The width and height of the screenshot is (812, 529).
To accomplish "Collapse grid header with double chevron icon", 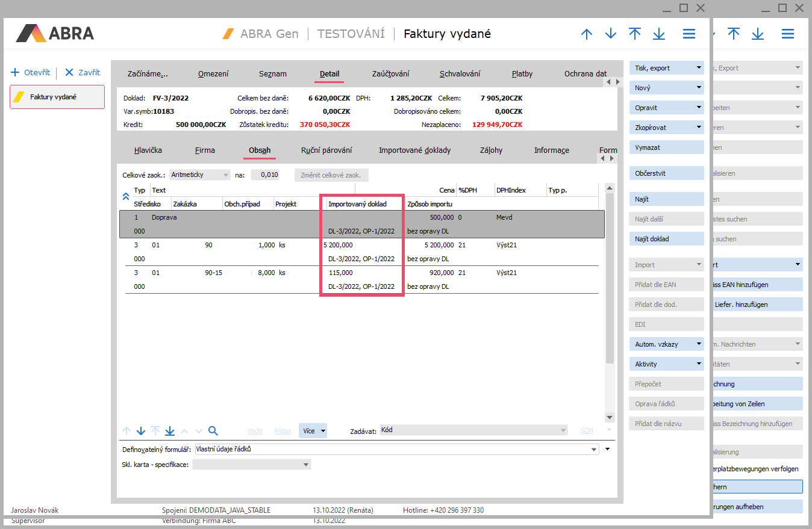I will (x=126, y=196).
